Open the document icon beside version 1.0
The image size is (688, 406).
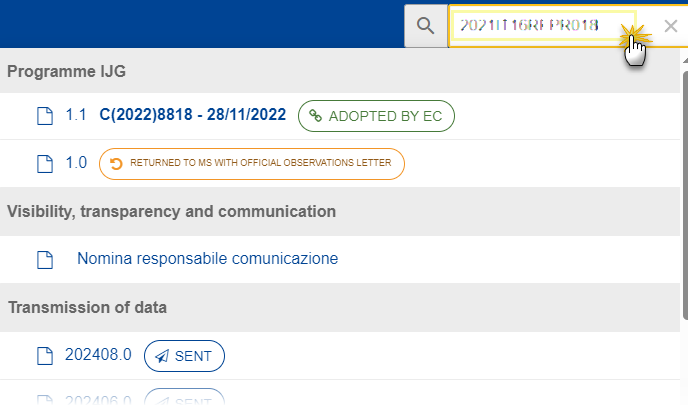(45, 164)
